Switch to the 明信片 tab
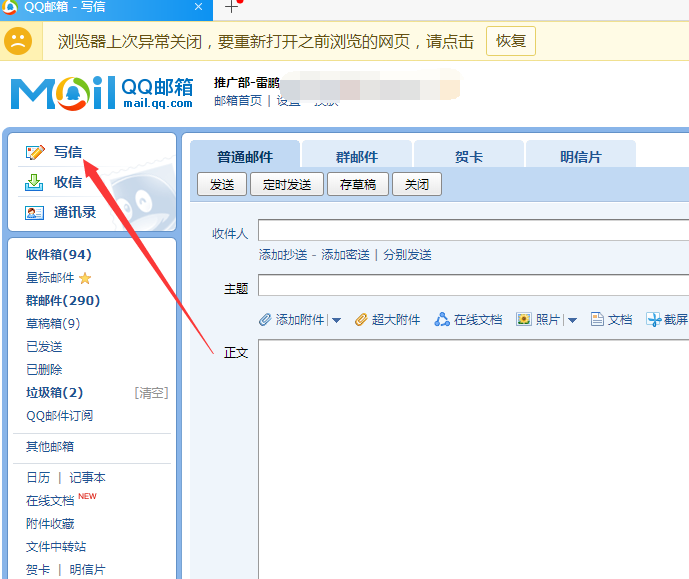 [581, 155]
